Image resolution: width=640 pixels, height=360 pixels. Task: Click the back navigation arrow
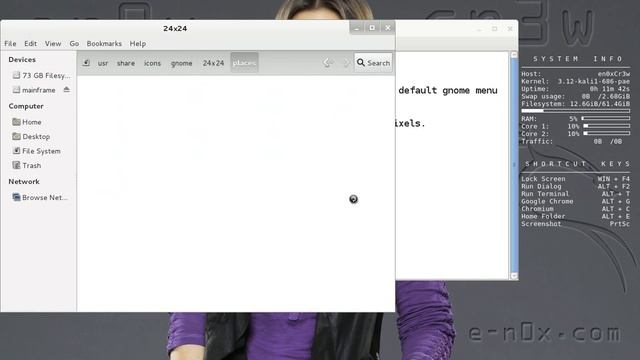[328, 63]
